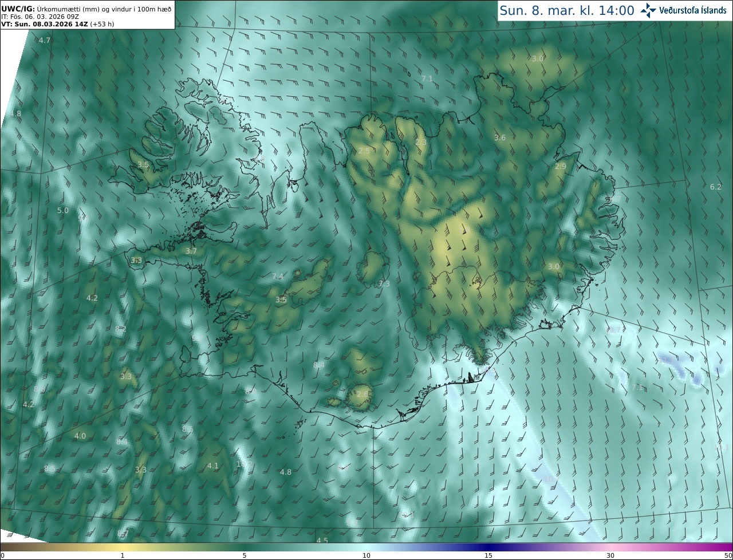
Task: Click the 10.2 value label on the map
Action: tap(245, 464)
